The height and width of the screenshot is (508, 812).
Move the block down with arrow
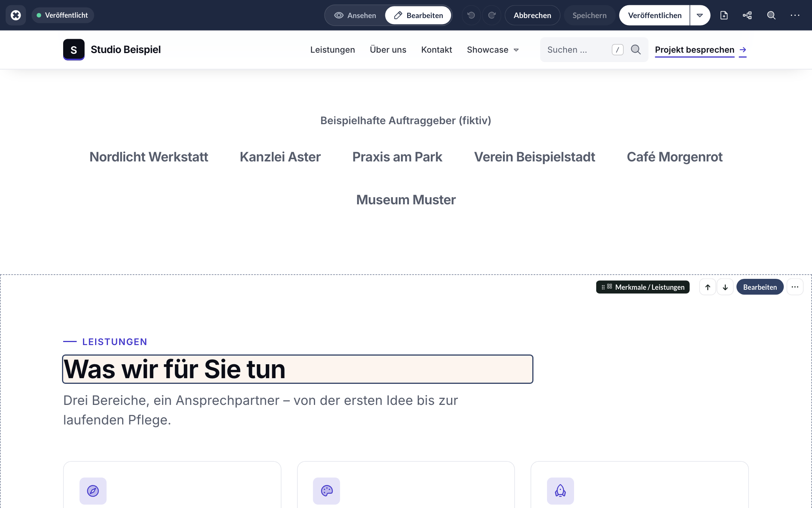[725, 287]
